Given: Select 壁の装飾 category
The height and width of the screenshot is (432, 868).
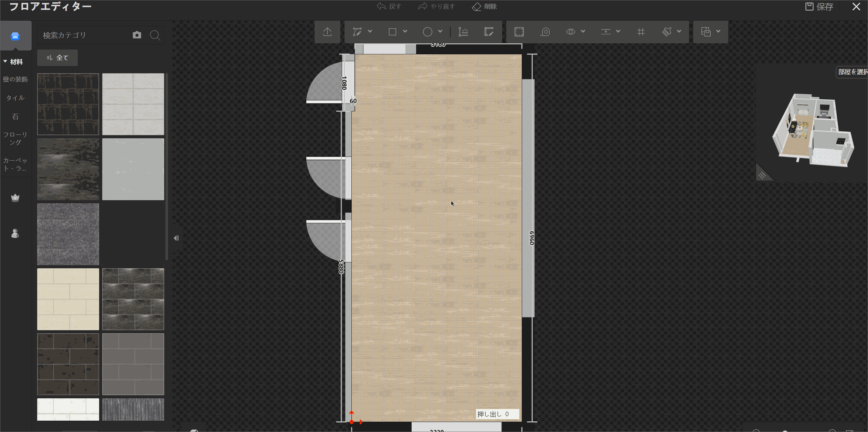Looking at the screenshot, I should [15, 79].
